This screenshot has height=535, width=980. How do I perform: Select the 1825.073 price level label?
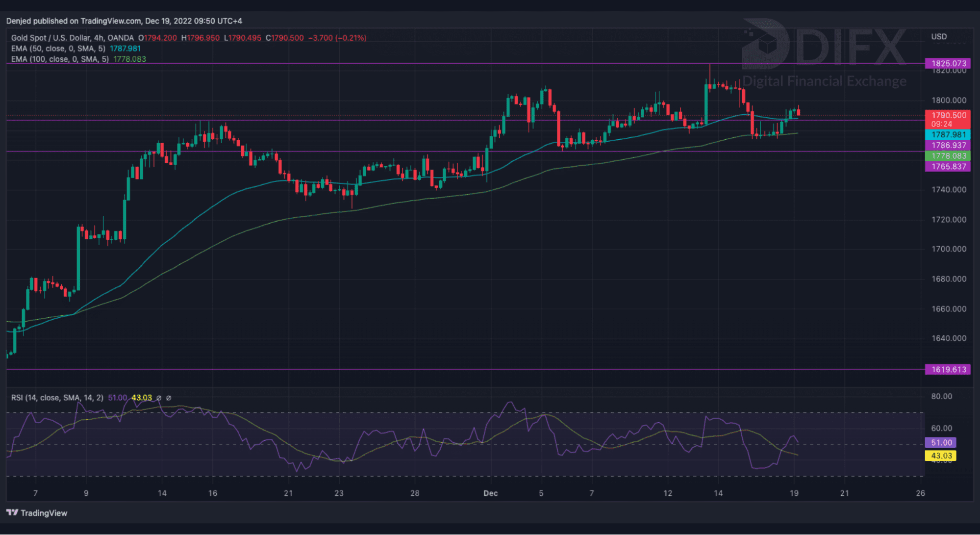[x=948, y=63]
